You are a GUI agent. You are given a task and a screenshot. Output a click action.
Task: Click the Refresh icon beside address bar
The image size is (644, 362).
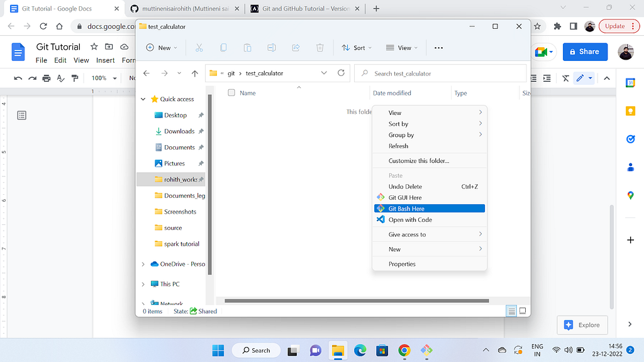click(341, 73)
